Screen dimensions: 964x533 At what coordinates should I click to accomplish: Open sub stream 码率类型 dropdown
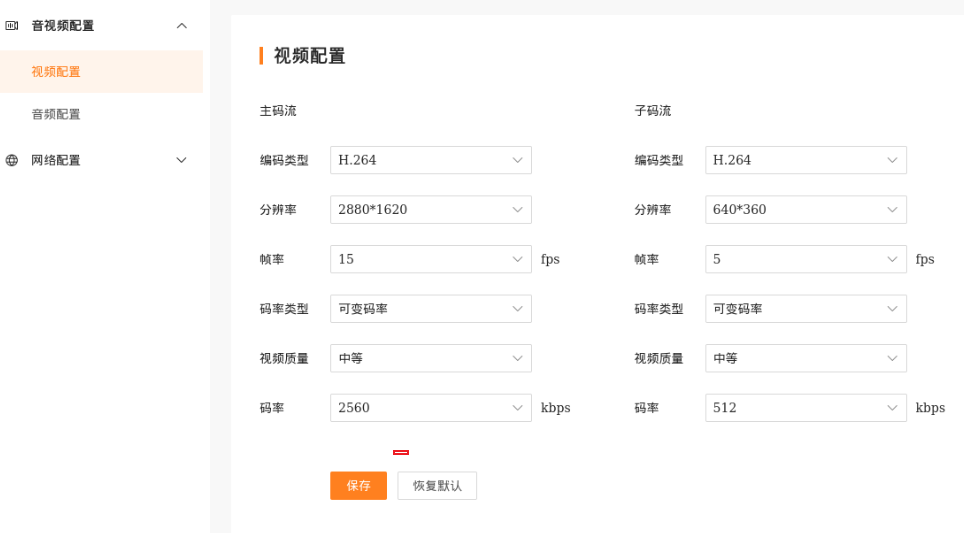point(805,309)
